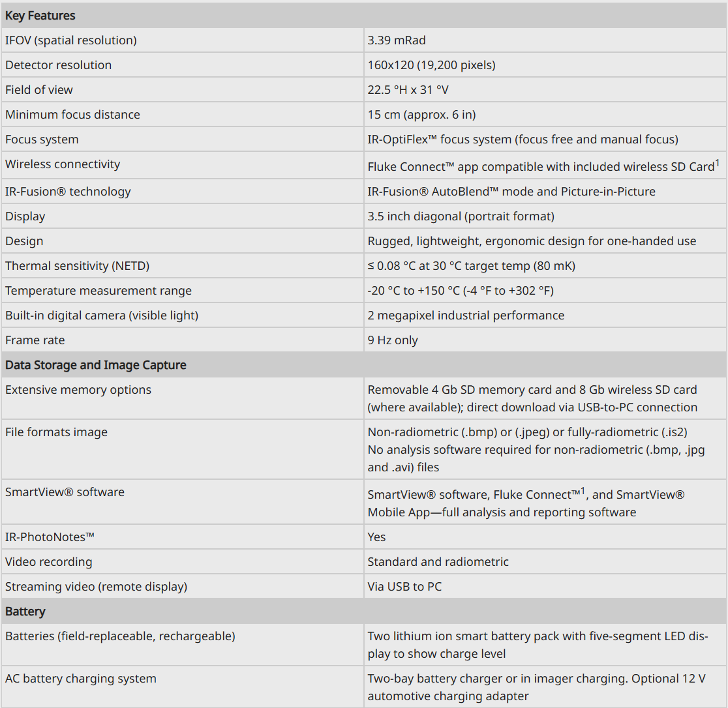Select the IR-Fusion technology row label

(x=68, y=192)
